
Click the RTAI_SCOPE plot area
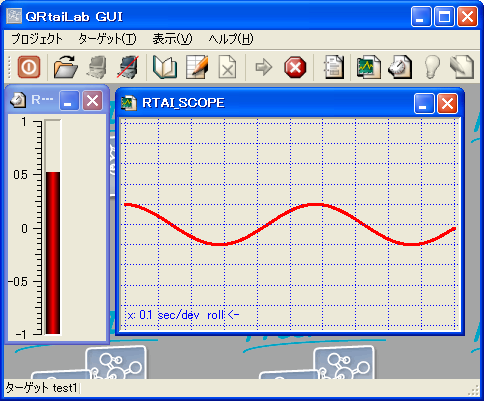(x=290, y=224)
